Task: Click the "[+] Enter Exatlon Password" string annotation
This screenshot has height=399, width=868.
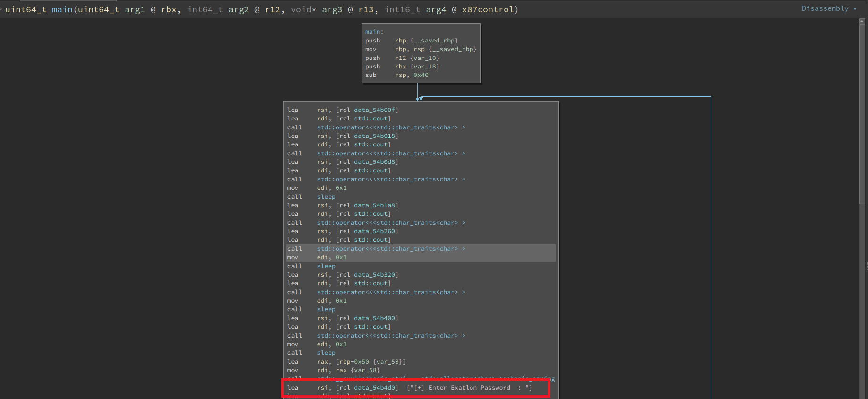Action: tap(469, 388)
